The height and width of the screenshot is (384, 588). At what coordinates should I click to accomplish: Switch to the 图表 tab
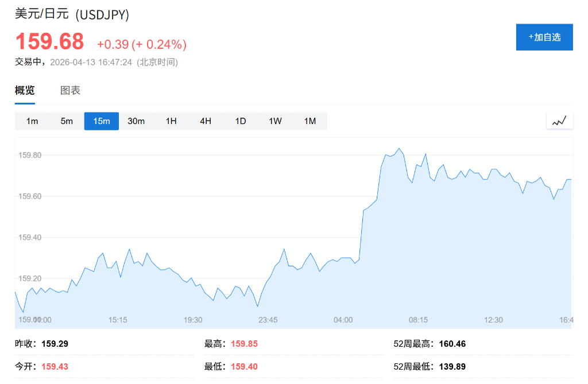(x=70, y=90)
